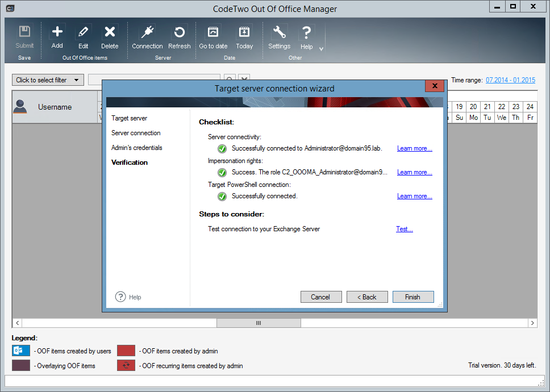Select day 24 in the calendar header
Viewport: 550px width, 392px height.
click(530, 107)
